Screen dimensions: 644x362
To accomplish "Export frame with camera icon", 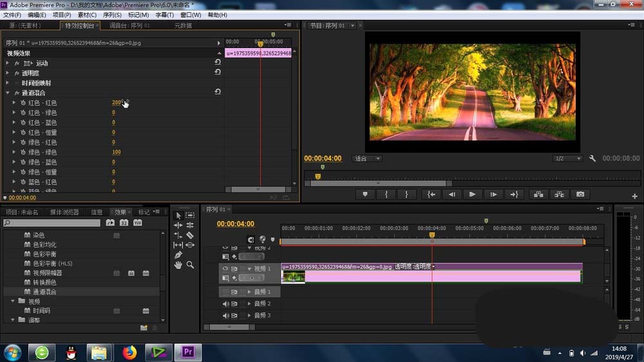I will (580, 195).
